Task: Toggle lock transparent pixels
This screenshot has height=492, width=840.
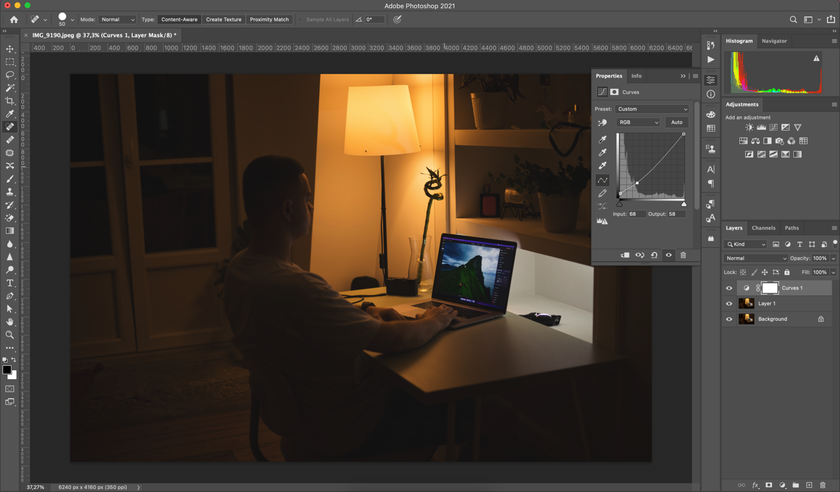Action: coord(743,272)
